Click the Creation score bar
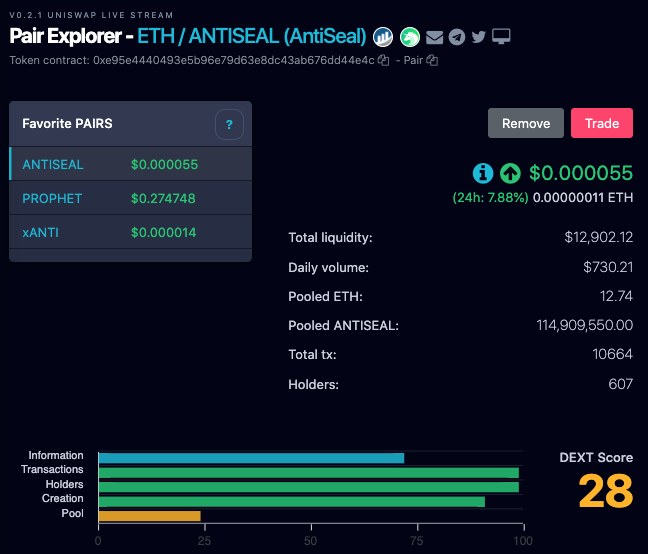The width and height of the screenshot is (648, 554). (292, 502)
